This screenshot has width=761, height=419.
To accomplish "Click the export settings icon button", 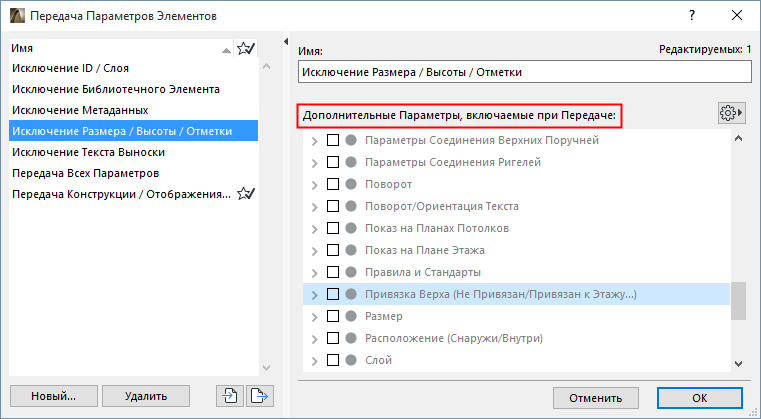I will pos(259,396).
